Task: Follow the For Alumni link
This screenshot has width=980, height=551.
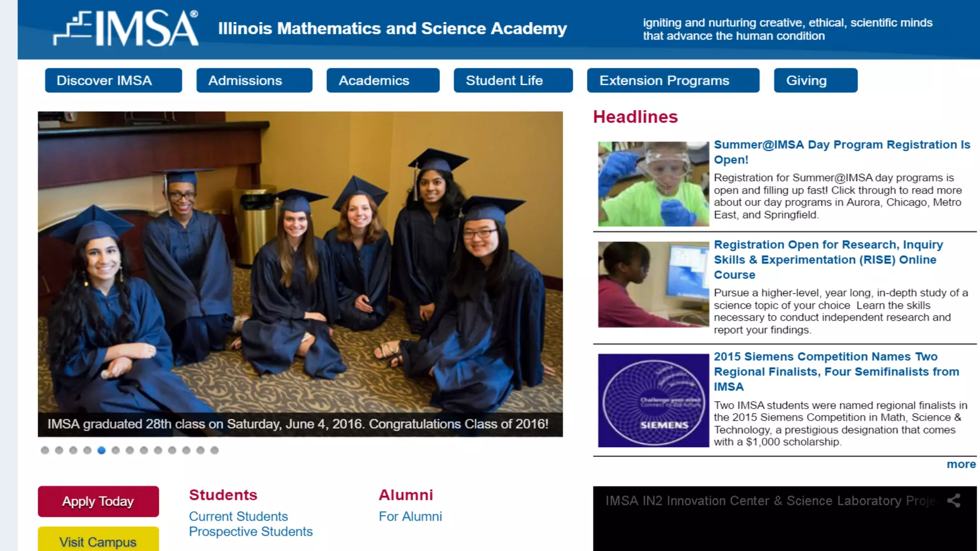Action: [410, 517]
